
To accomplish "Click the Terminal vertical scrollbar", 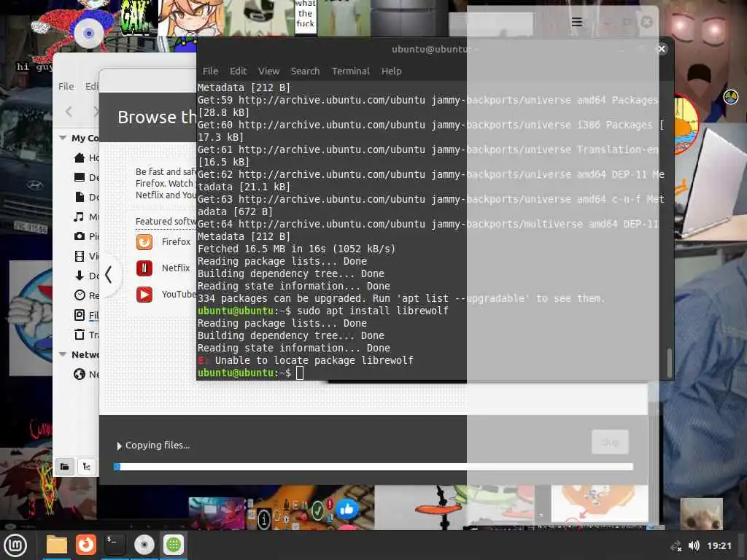I will [x=670, y=362].
